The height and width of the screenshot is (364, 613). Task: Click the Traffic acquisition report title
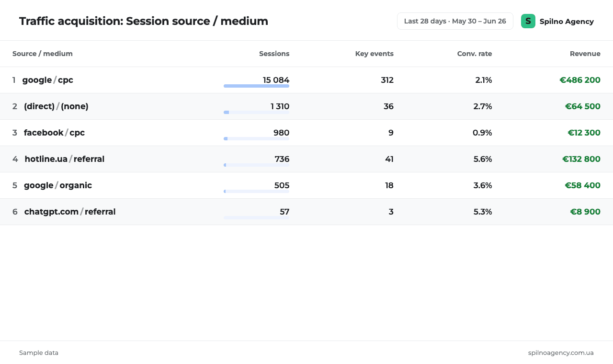point(144,21)
